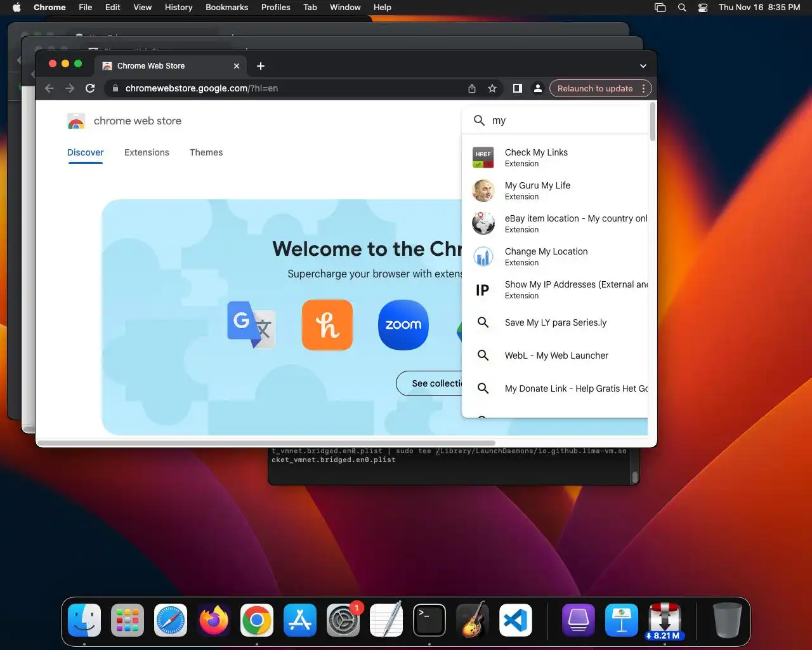The width and height of the screenshot is (812, 650).
Task: Close the Chrome Web Store tab
Action: [237, 66]
